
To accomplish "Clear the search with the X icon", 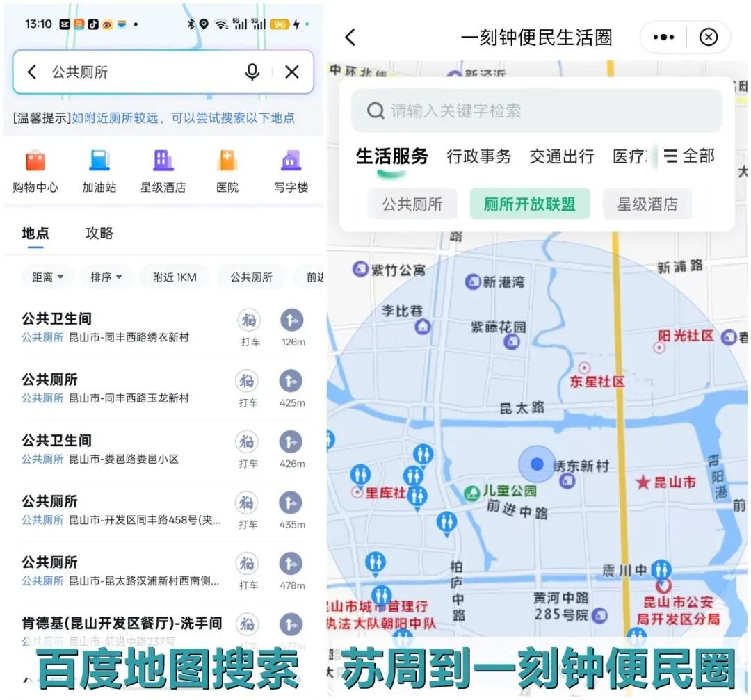I will (x=292, y=72).
